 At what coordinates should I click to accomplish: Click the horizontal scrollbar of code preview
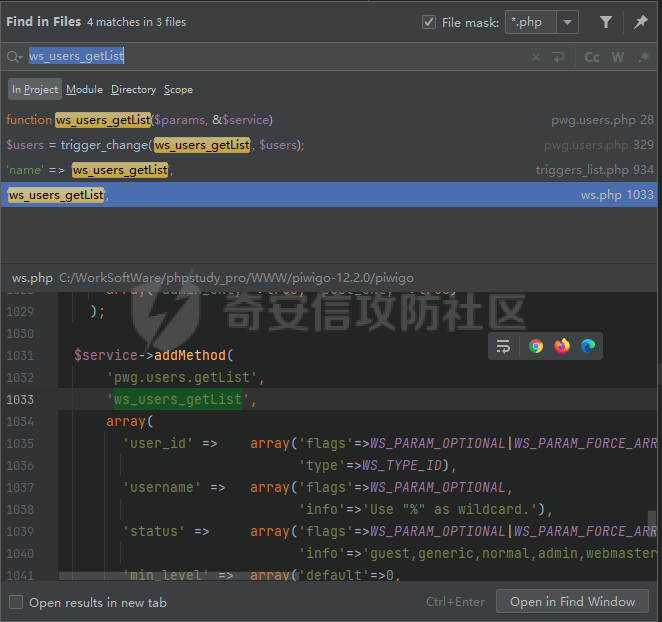(177, 576)
